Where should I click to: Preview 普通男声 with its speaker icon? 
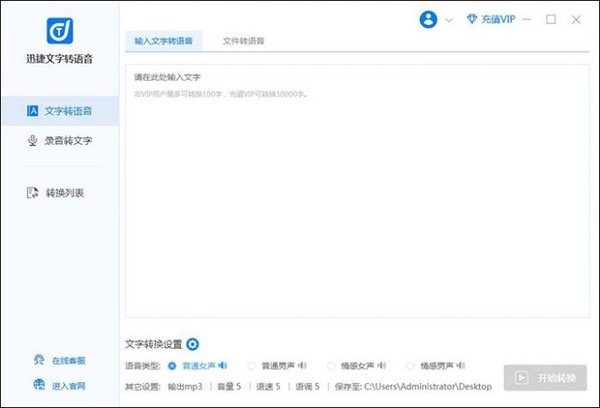coord(301,365)
